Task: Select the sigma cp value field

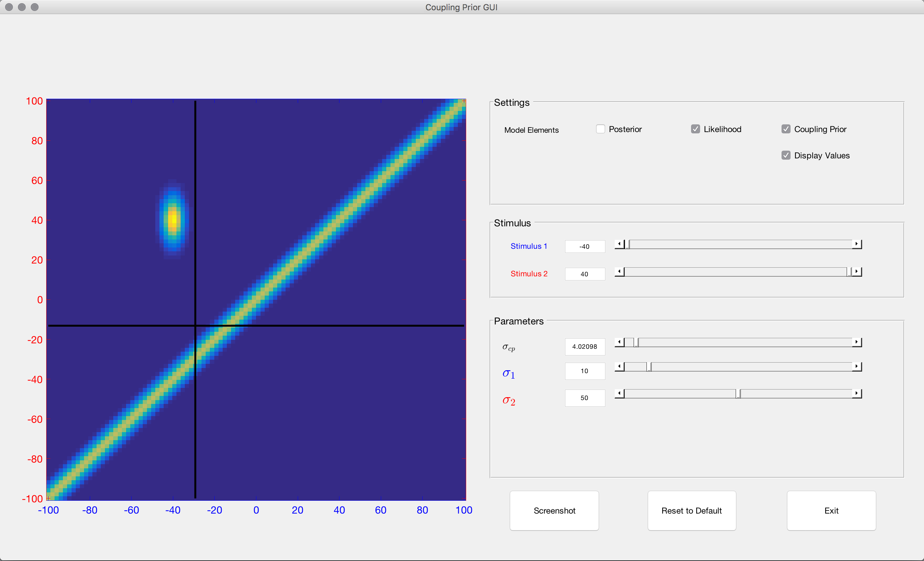Action: (x=585, y=347)
